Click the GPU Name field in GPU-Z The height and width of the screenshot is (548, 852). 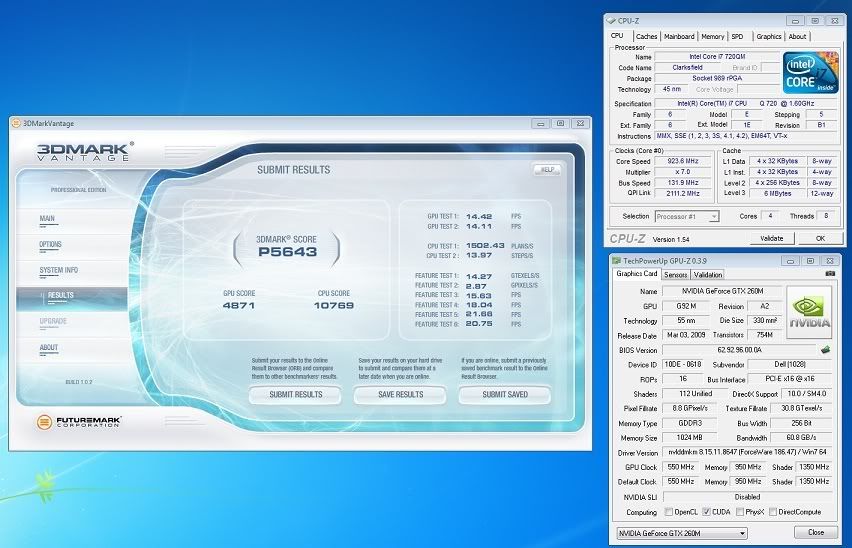[722, 291]
